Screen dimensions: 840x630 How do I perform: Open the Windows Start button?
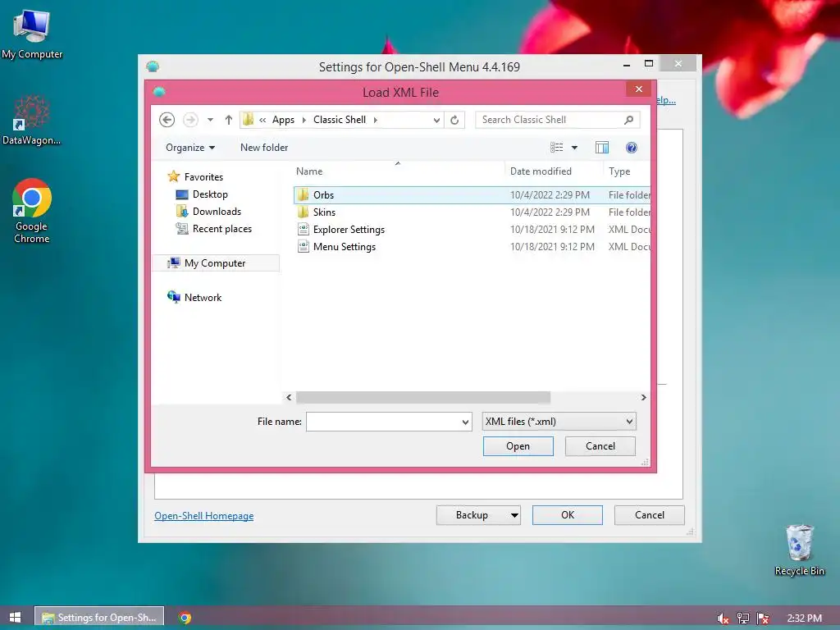(x=15, y=617)
